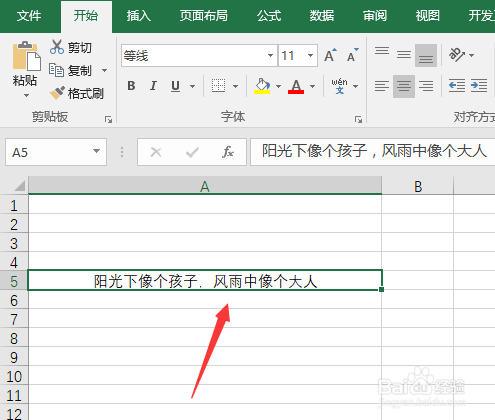Image resolution: width=495 pixels, height=420 pixels.
Task: Switch to the 审阅 Review tab
Action: (x=375, y=16)
